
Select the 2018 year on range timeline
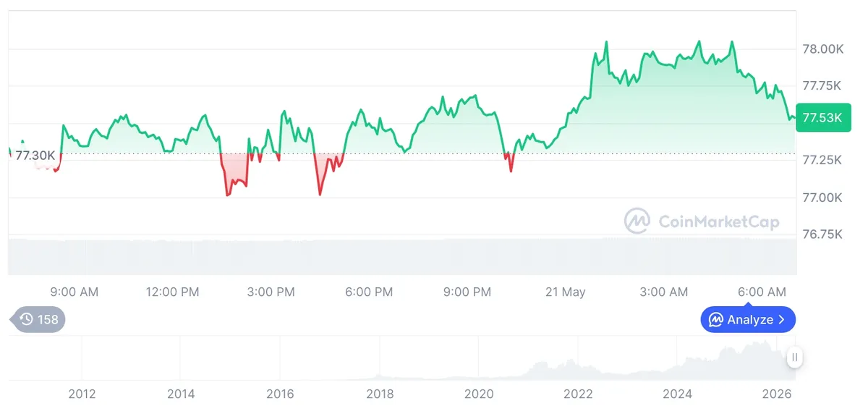pyautogui.click(x=380, y=394)
